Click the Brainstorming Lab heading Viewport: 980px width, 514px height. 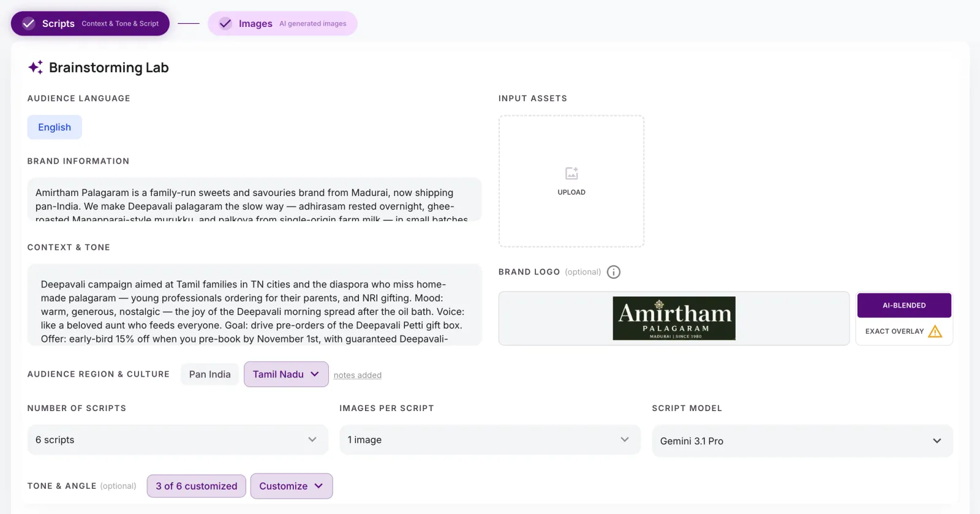click(x=109, y=67)
